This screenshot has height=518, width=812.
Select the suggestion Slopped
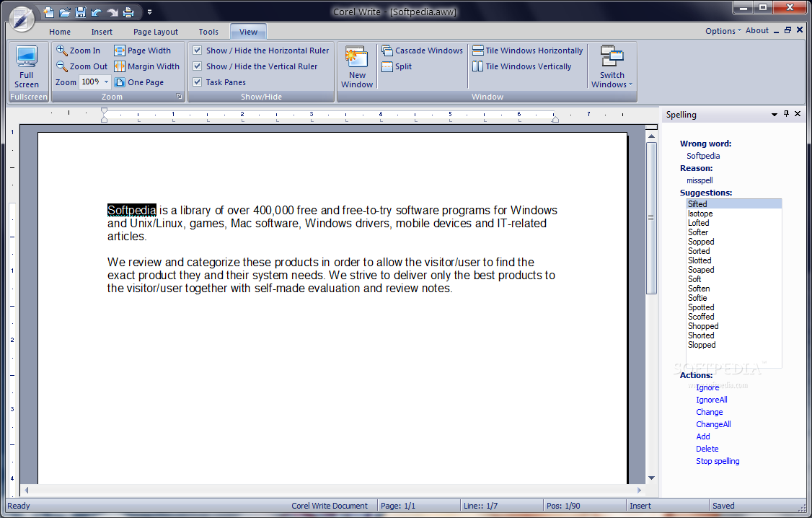click(x=734, y=344)
